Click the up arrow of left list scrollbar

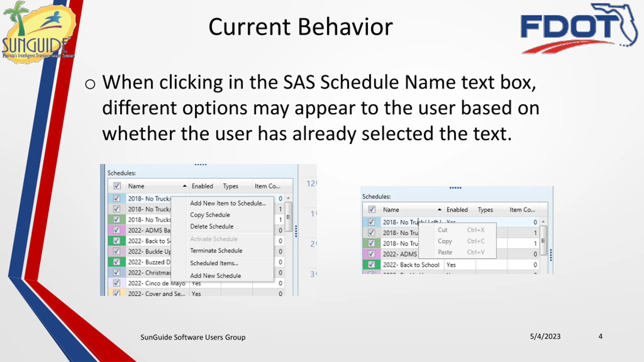pos(289,198)
